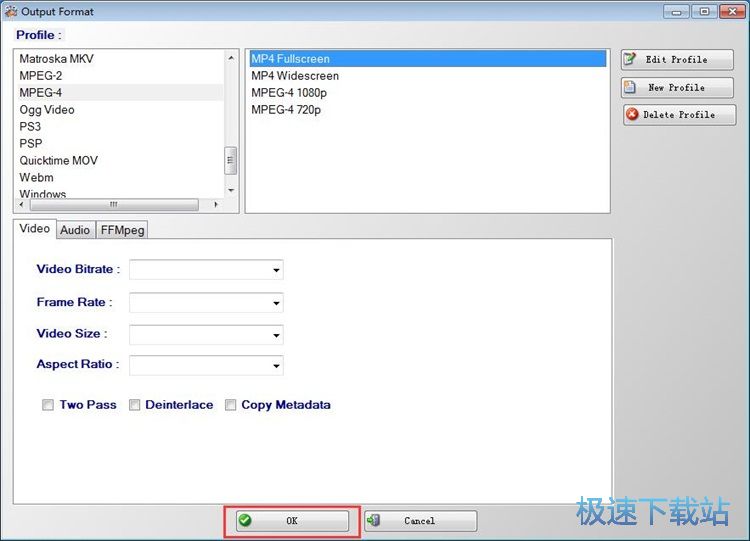Click the profile list up scroll arrow

point(231,58)
